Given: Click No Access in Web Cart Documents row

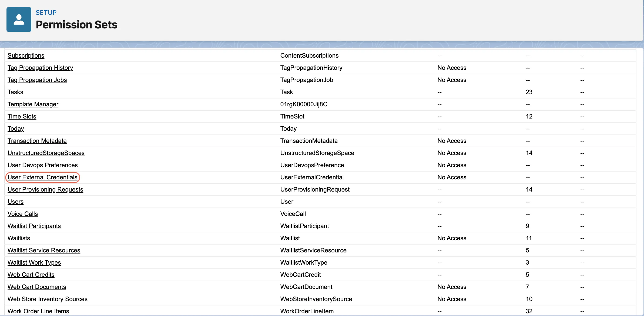Looking at the screenshot, I should pyautogui.click(x=452, y=287).
